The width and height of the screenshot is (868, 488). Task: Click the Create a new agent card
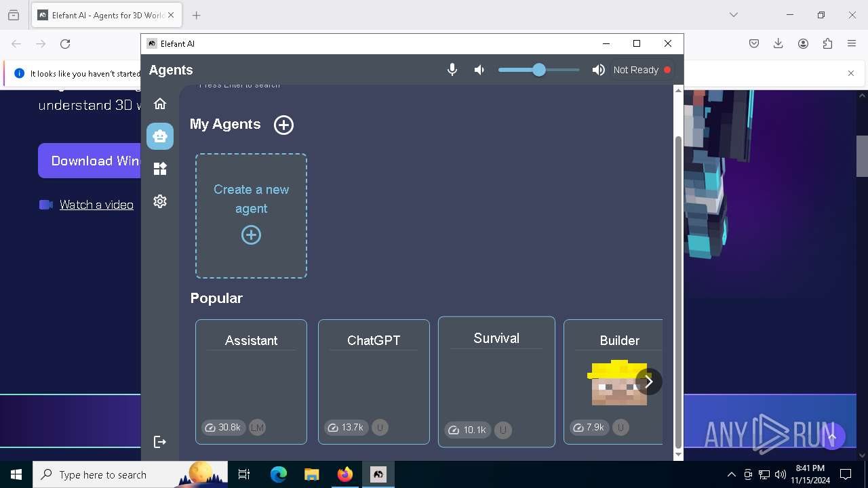(251, 216)
